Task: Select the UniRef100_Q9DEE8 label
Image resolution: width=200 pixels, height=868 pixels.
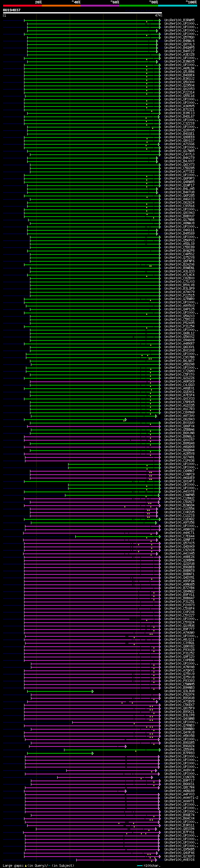Action: [x=179, y=137]
